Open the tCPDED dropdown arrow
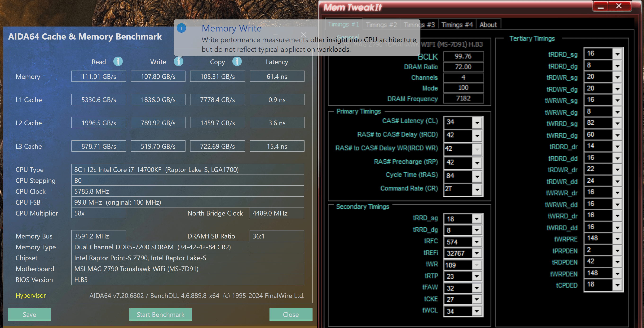 pos(618,285)
